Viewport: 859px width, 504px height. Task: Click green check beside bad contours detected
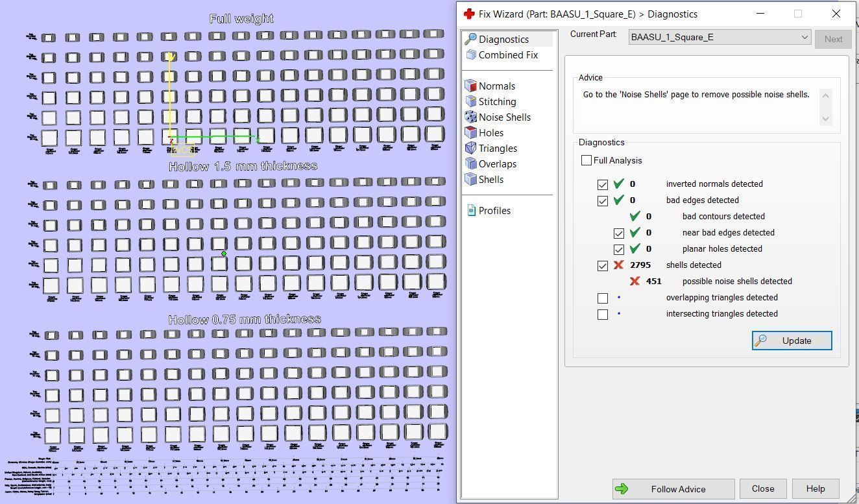[x=635, y=216]
